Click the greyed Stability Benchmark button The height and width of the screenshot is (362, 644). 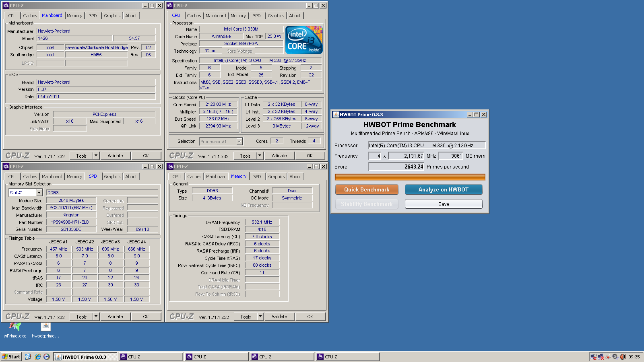(367, 204)
